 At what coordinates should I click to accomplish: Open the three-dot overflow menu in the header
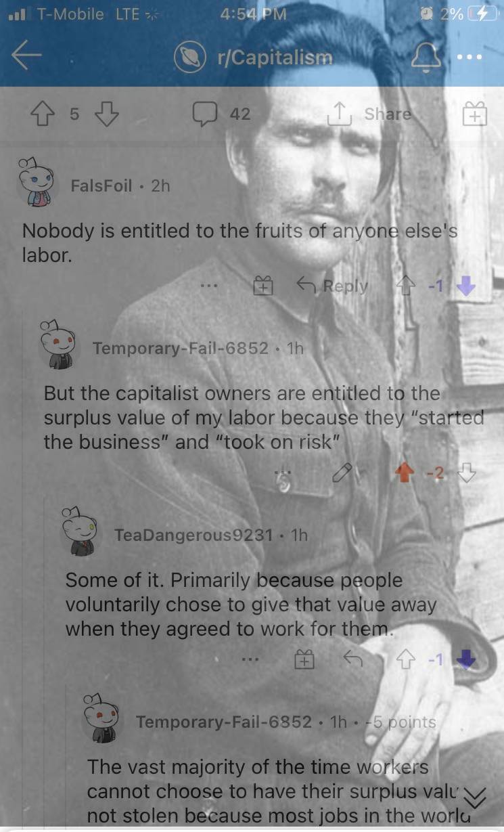coord(468,57)
